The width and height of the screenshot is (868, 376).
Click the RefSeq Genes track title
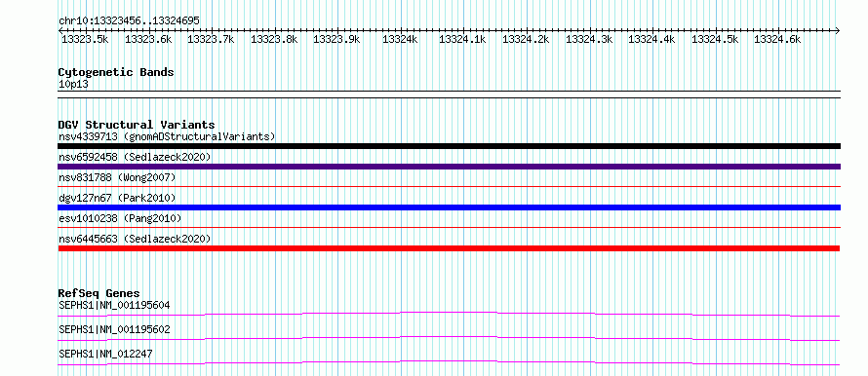point(99,293)
